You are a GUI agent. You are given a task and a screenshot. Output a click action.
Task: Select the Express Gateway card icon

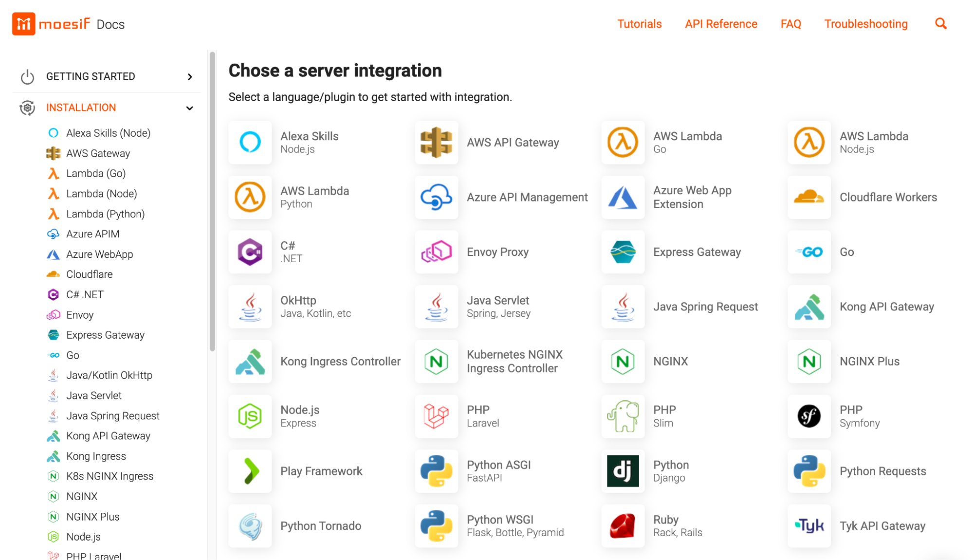pyautogui.click(x=623, y=252)
